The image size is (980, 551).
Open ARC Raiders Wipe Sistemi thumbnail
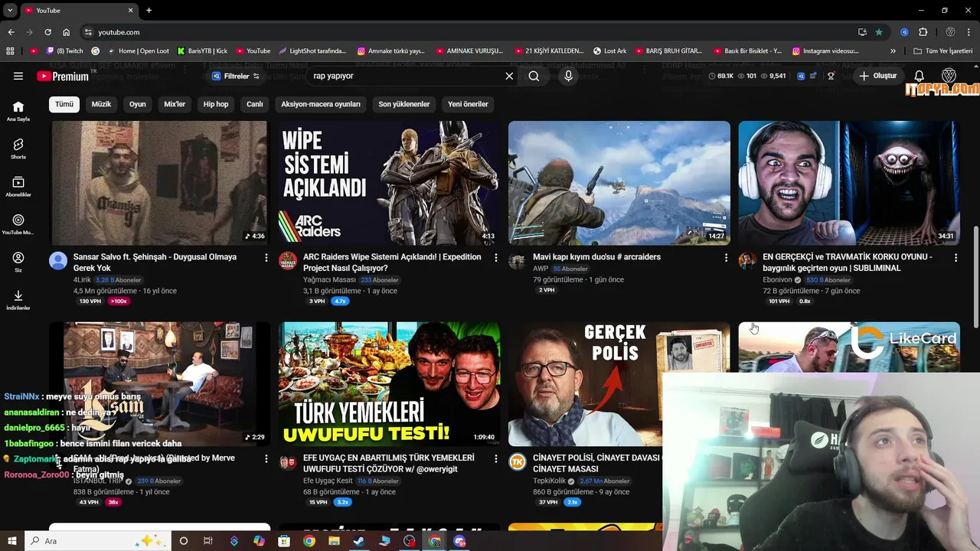390,182
